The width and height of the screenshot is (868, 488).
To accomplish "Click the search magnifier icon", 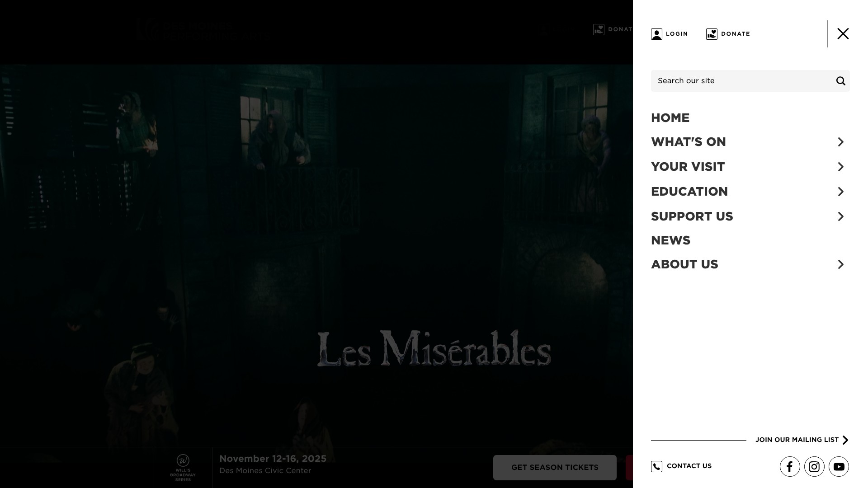I will click(840, 81).
